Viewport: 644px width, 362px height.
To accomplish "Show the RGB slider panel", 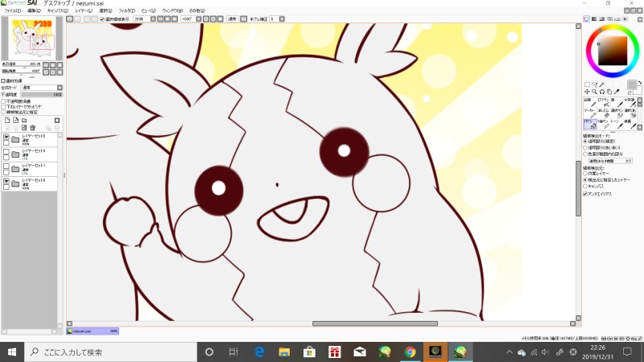I will pyautogui.click(x=594, y=19).
